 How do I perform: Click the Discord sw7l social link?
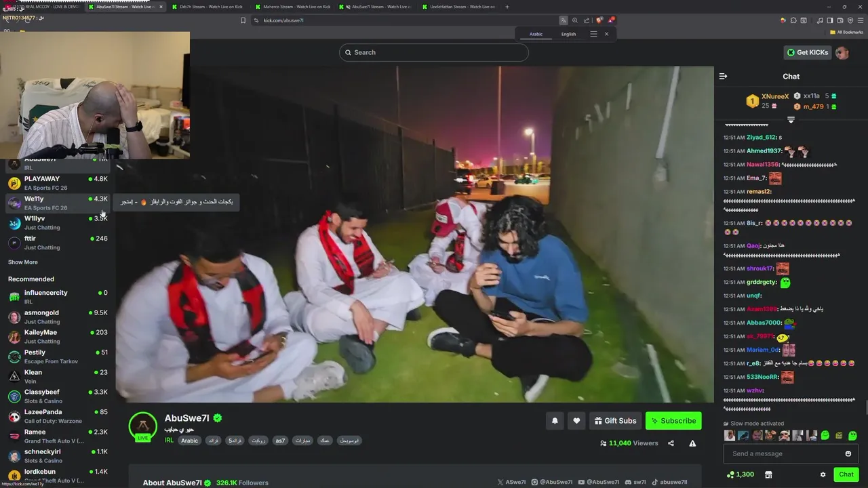click(x=635, y=483)
